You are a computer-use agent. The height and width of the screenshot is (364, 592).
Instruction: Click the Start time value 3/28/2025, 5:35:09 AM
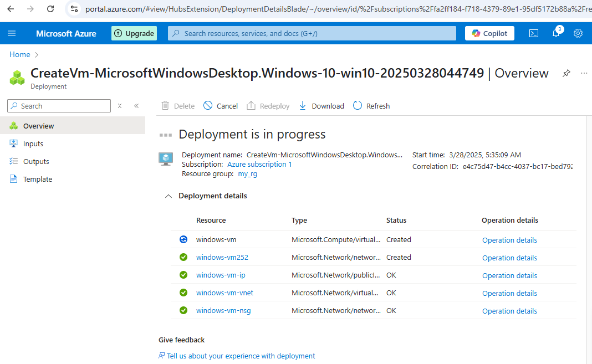click(485, 155)
